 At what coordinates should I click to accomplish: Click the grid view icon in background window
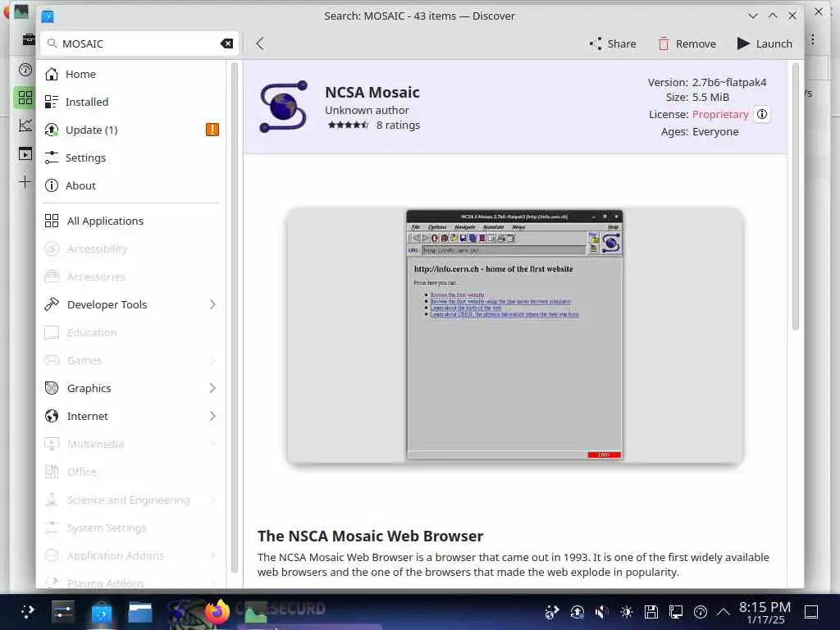point(25,98)
